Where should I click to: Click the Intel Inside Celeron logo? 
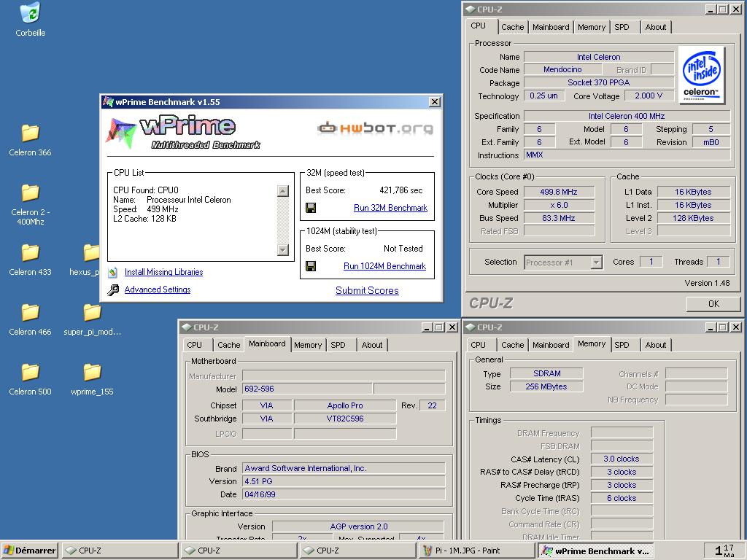pos(701,75)
